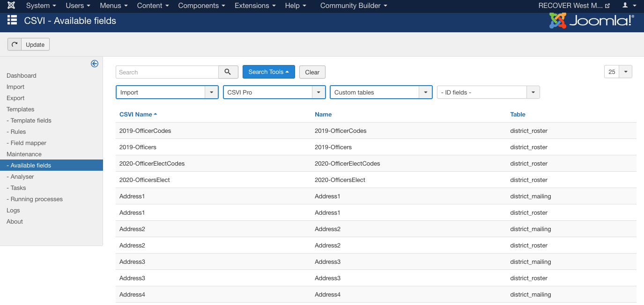Open the CSVI Pro component dropdown
This screenshot has width=644, height=305.
(x=274, y=93)
